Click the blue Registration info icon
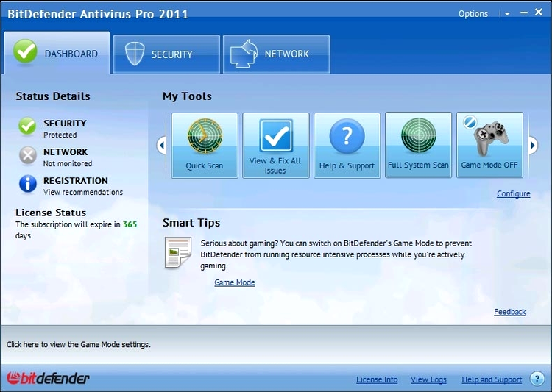 [x=28, y=184]
